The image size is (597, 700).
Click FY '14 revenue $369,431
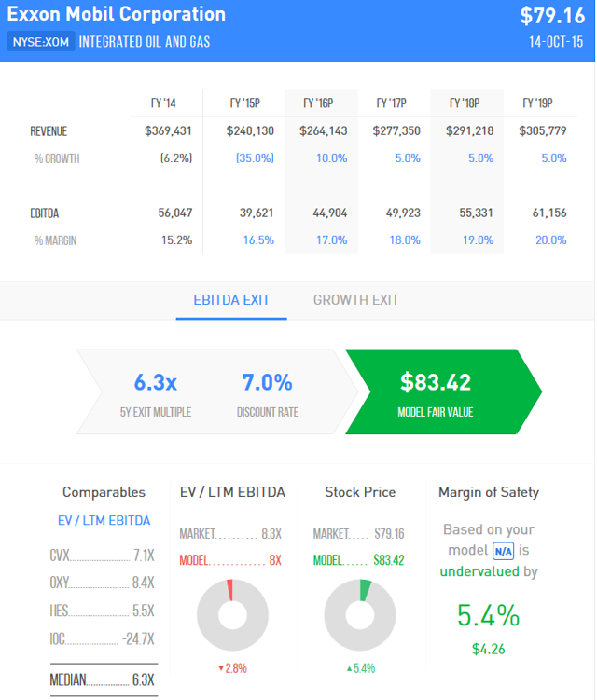coord(168,130)
